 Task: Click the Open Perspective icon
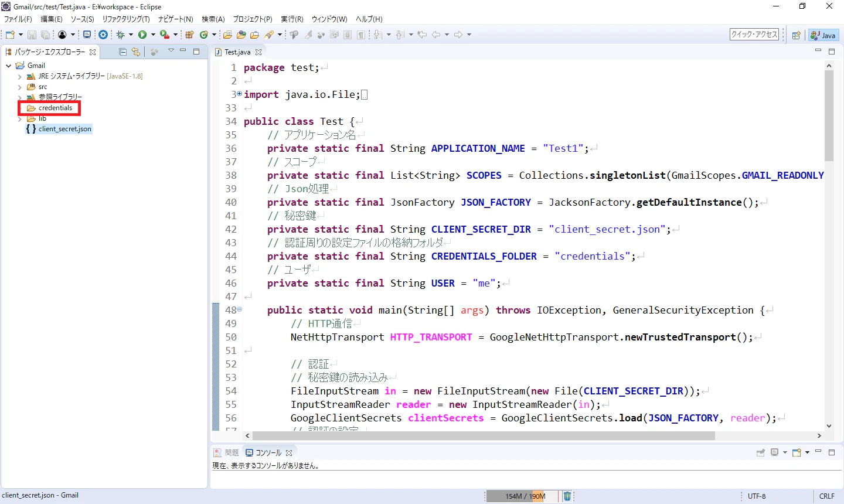tap(796, 35)
